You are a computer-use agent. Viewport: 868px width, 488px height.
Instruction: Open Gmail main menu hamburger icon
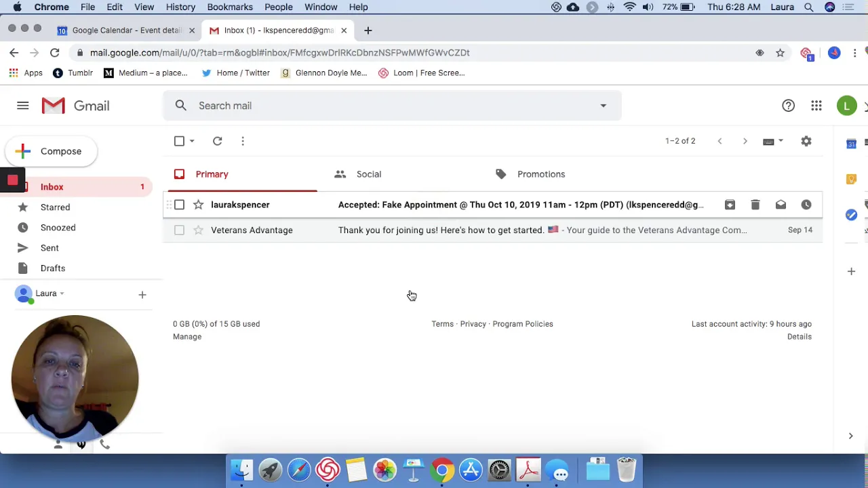(23, 106)
